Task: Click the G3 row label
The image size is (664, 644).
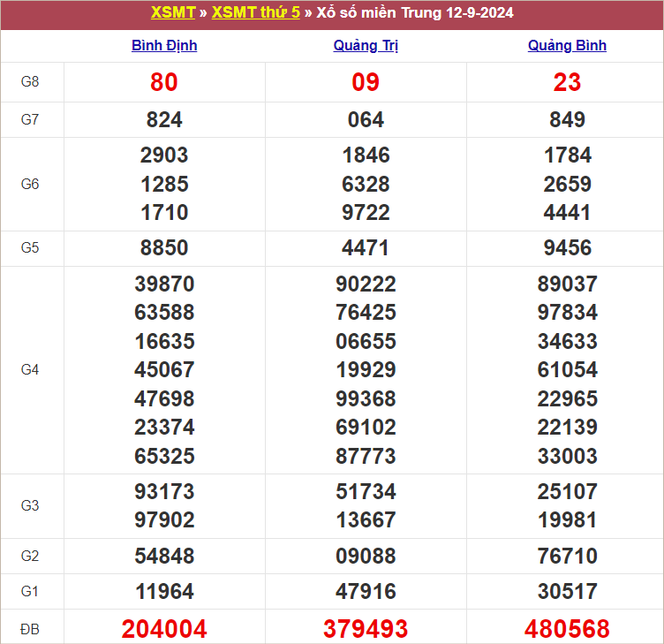Action: point(30,505)
